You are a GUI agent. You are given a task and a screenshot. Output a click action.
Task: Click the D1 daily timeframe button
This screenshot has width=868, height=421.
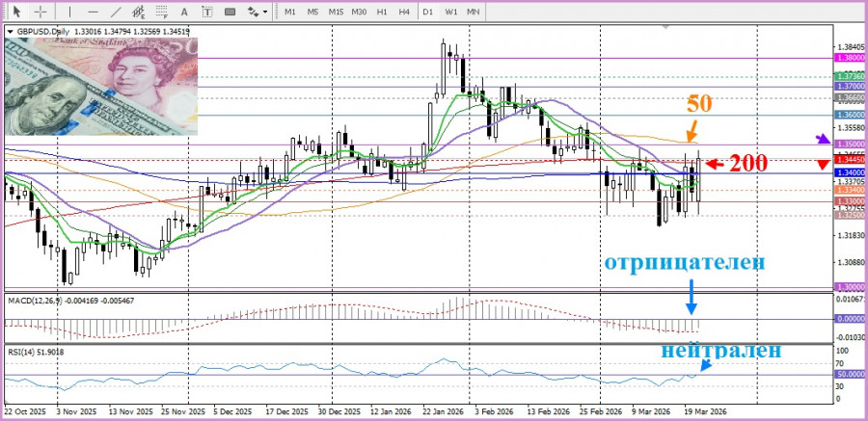427,12
